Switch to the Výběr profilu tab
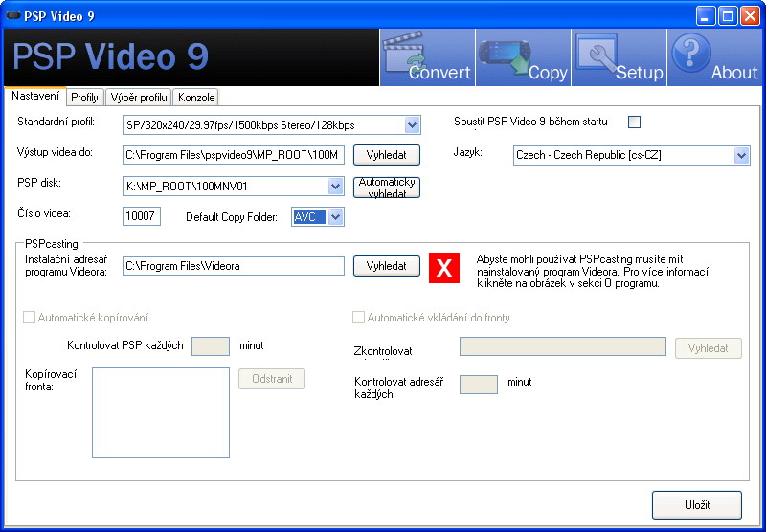Viewport: 766px width, 532px height. pos(138,98)
